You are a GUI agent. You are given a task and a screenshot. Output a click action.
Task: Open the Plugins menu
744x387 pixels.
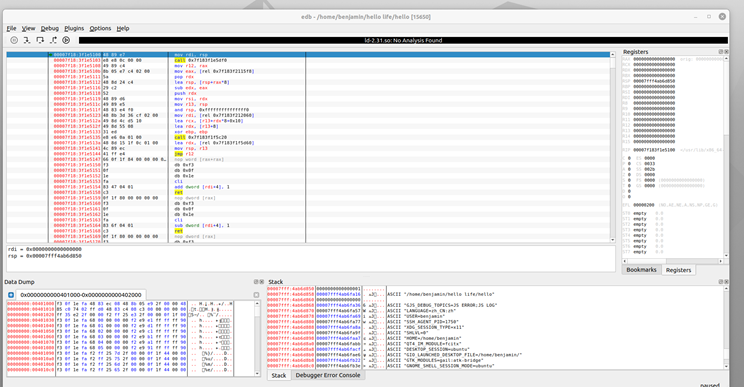(74, 28)
